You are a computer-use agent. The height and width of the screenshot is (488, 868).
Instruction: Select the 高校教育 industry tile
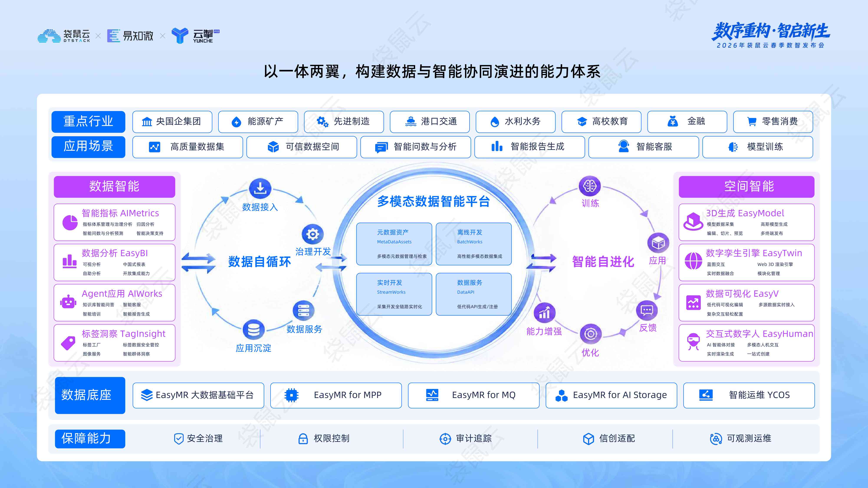602,122
